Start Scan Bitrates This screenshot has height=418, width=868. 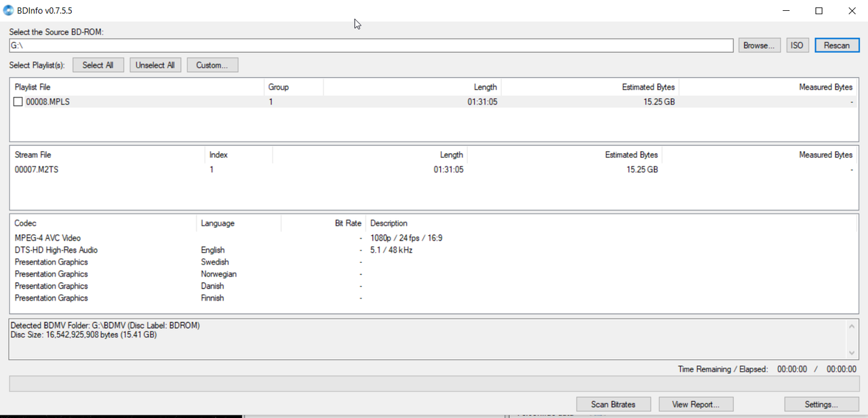[x=614, y=404]
